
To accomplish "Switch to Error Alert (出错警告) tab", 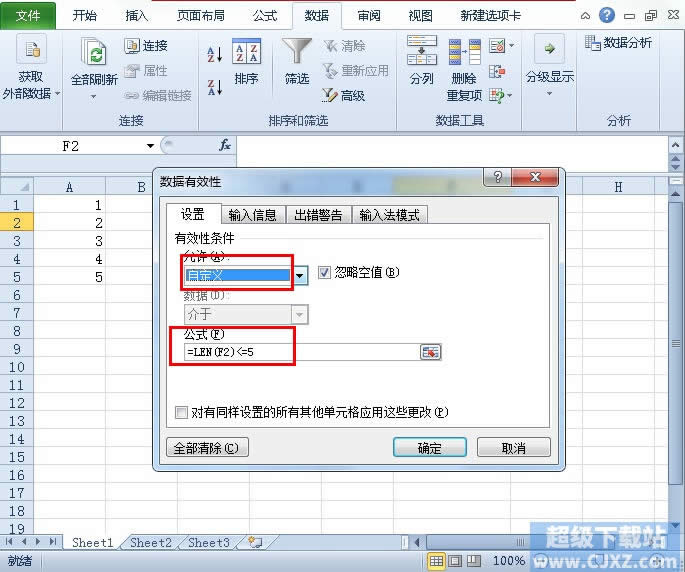I will (318, 215).
